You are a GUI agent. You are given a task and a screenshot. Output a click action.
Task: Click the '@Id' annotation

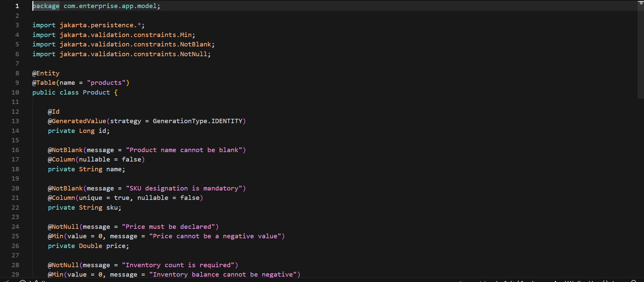pyautogui.click(x=54, y=112)
